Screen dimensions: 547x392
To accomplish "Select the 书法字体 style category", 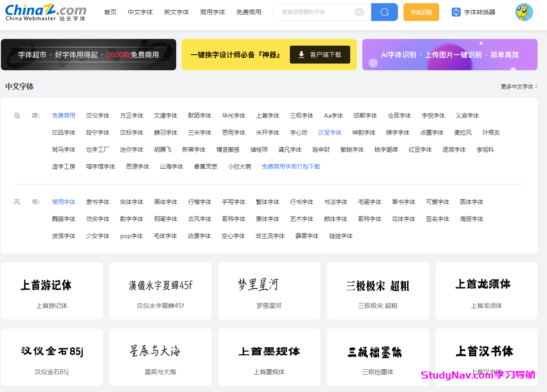I will 335,202.
